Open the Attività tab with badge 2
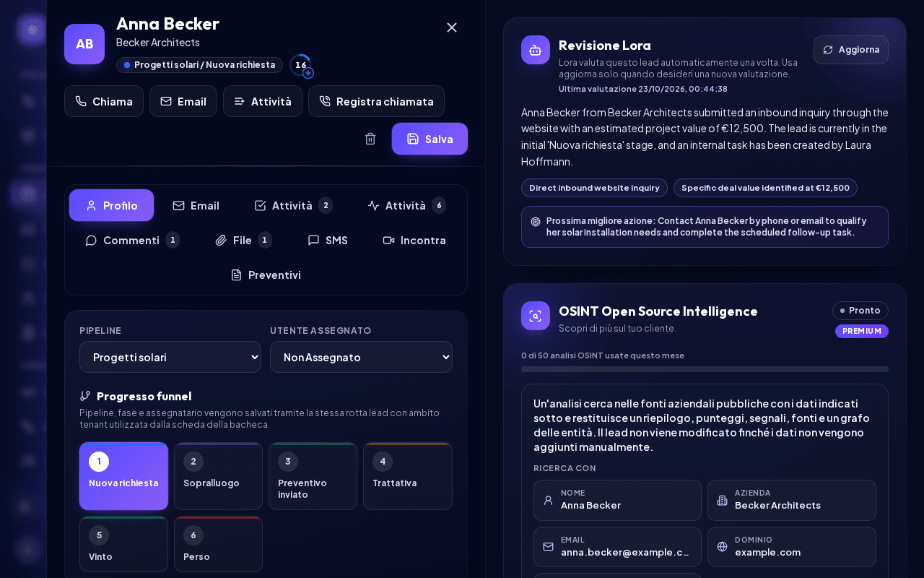The width and height of the screenshot is (924, 578). coord(293,205)
